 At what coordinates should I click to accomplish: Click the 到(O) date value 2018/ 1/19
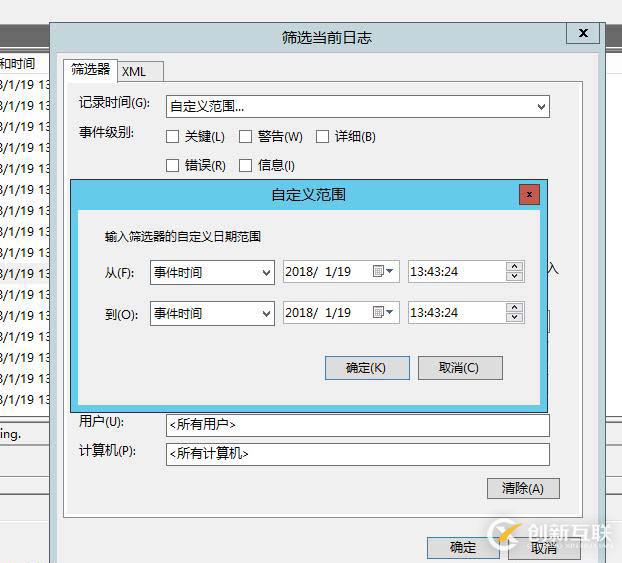click(x=318, y=313)
